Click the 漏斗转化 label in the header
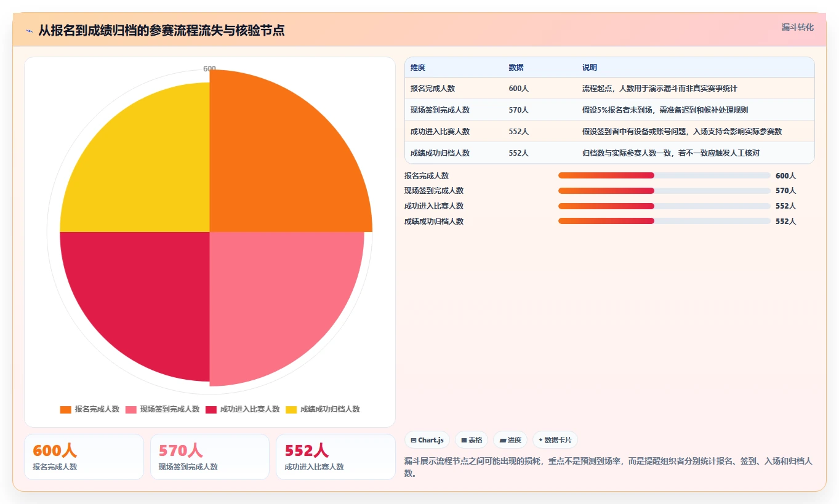This screenshot has width=839, height=504. [797, 28]
